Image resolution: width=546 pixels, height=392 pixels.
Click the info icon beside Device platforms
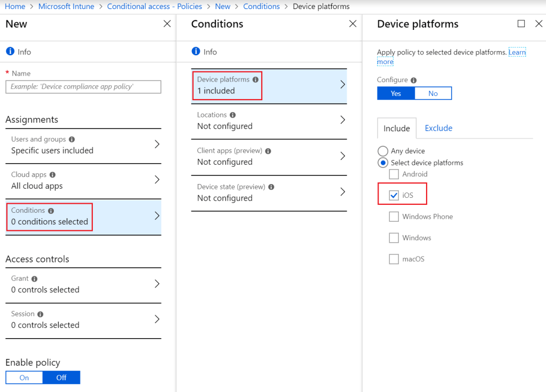click(x=255, y=79)
